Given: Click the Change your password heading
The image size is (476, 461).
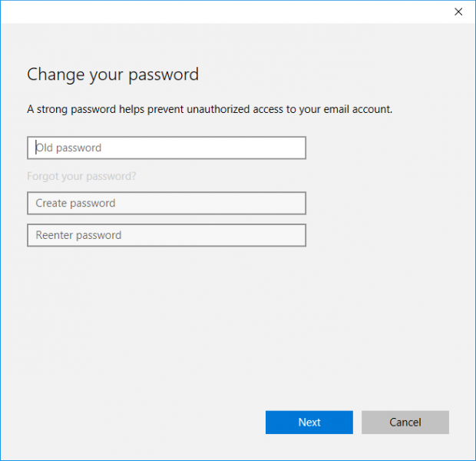Looking at the screenshot, I should pyautogui.click(x=113, y=75).
